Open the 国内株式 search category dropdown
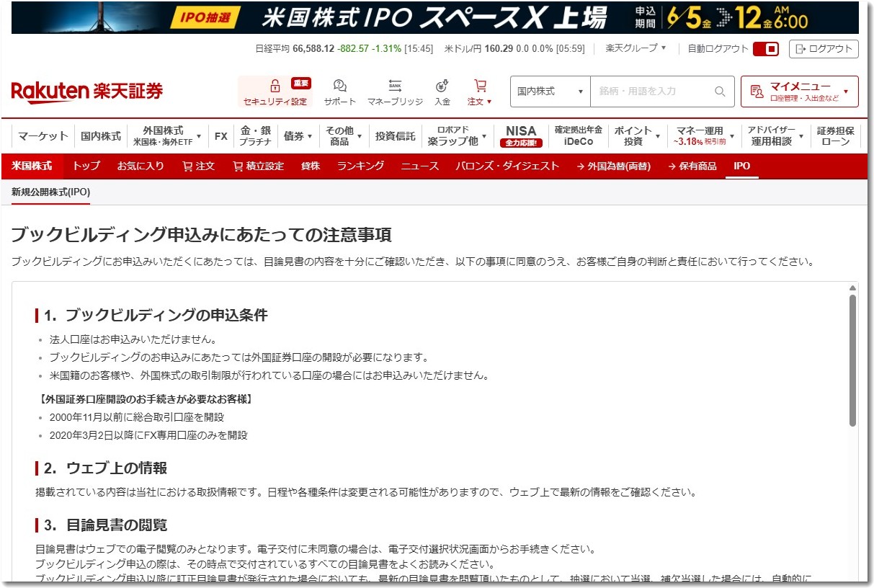Viewport: 874px width, 588px height. tap(550, 92)
